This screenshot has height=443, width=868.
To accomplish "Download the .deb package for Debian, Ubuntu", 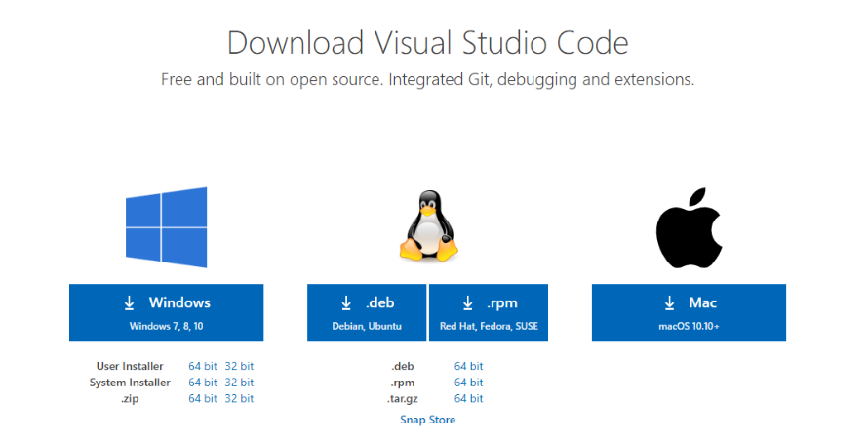I will (367, 312).
